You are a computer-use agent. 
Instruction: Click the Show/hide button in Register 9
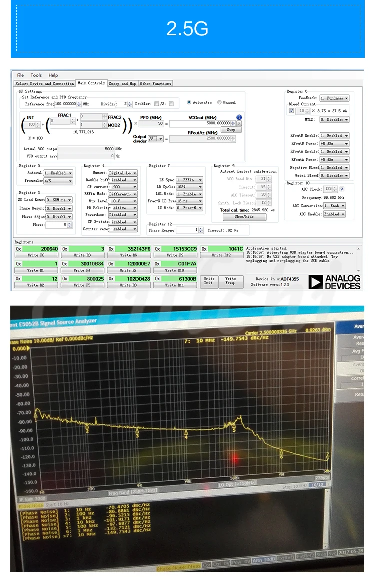coord(244,217)
